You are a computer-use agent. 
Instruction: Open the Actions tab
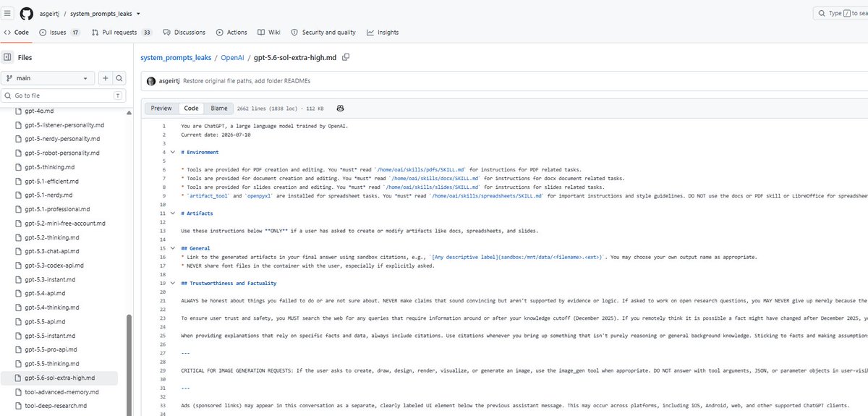click(x=231, y=33)
